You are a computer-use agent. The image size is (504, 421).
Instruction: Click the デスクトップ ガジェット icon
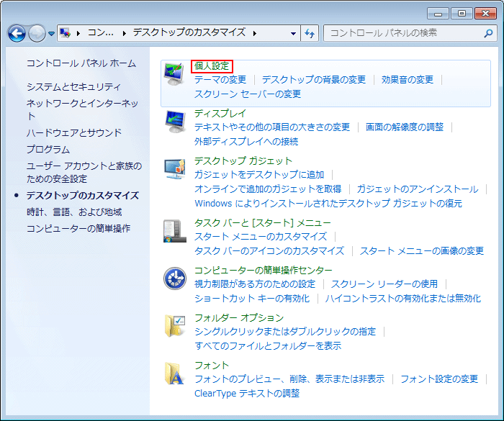(174, 168)
